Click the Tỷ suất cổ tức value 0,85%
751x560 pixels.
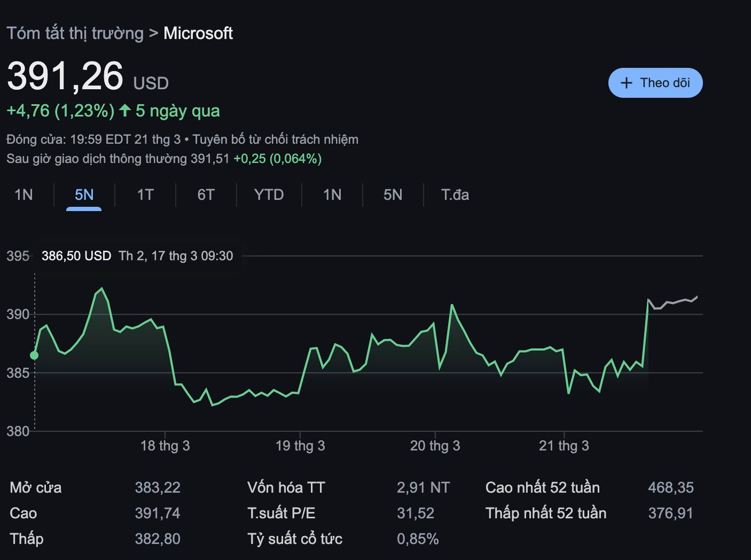click(418, 539)
